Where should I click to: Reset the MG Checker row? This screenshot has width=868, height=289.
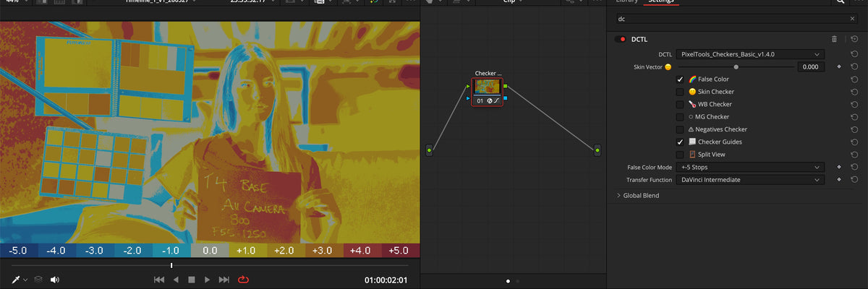pos(854,116)
